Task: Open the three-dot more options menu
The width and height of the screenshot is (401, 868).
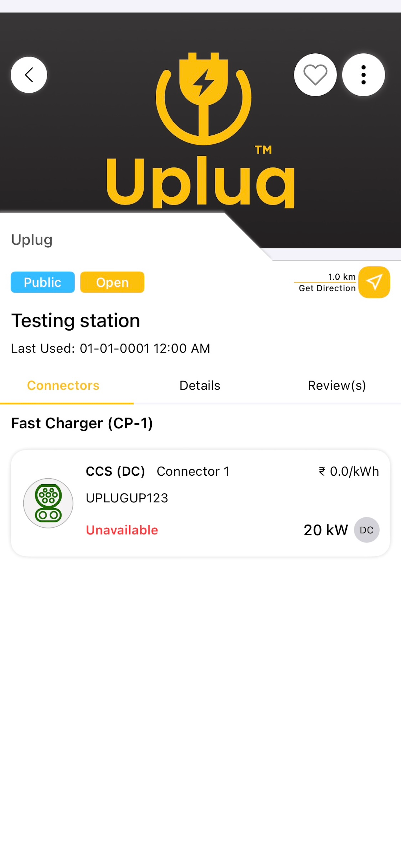Action: pyautogui.click(x=363, y=75)
